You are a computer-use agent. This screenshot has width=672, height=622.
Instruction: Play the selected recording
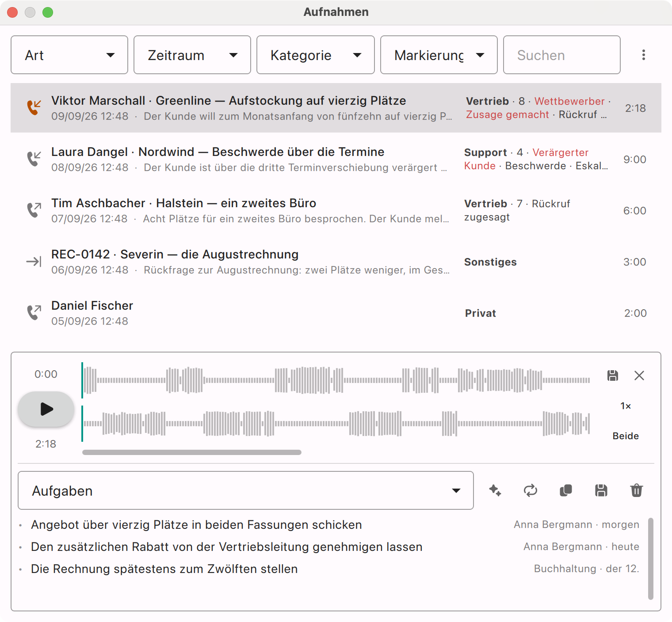coord(46,409)
